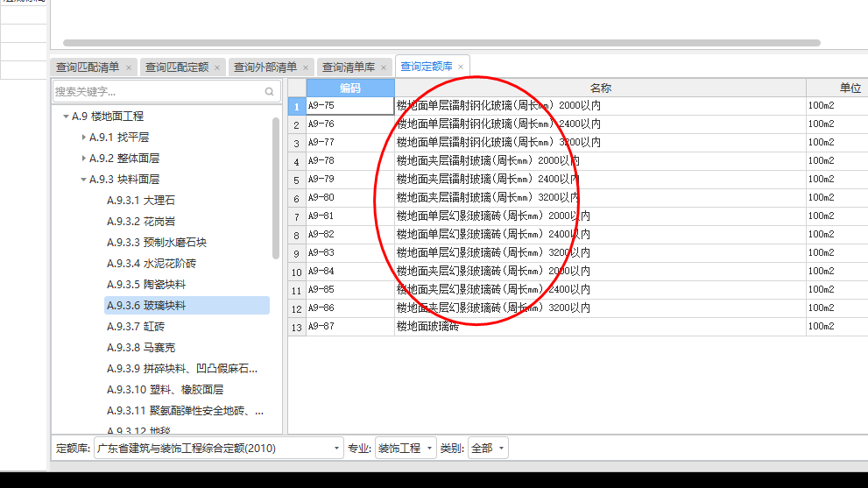
Task: Click 100m2 unit cell of A9-87
Action: (837, 326)
